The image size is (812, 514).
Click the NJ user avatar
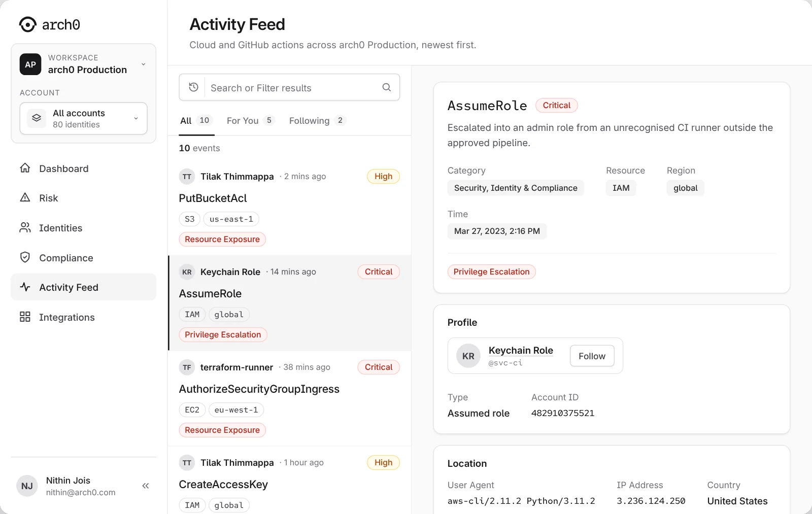pyautogui.click(x=27, y=486)
